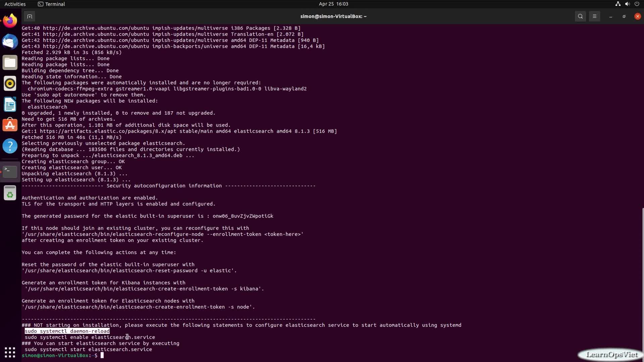Click the terminal prompt 'simon@simon-VirtualBox'
Screen dimensions: 644x362
[55, 355]
